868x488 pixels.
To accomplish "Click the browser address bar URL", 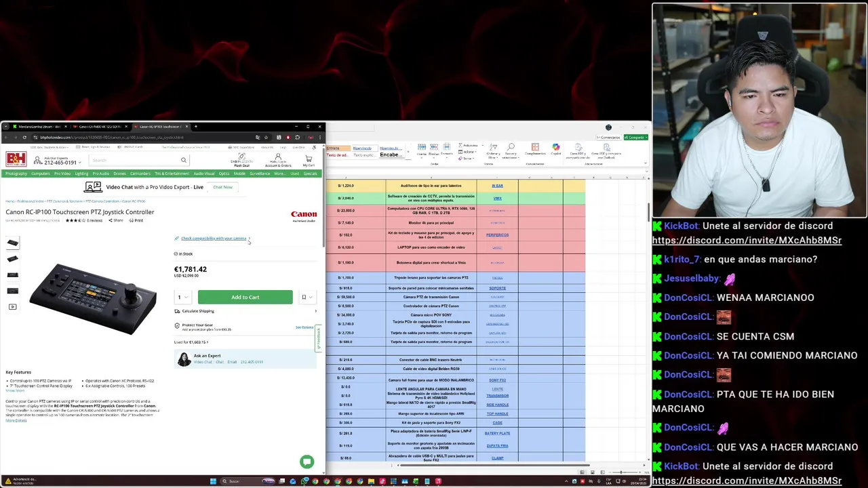I will [x=112, y=138].
